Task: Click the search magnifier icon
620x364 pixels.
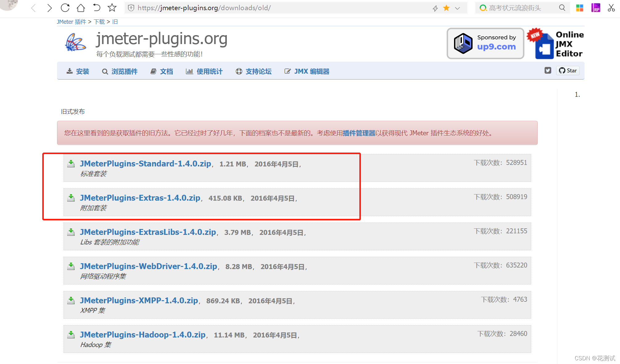Action: [x=562, y=8]
